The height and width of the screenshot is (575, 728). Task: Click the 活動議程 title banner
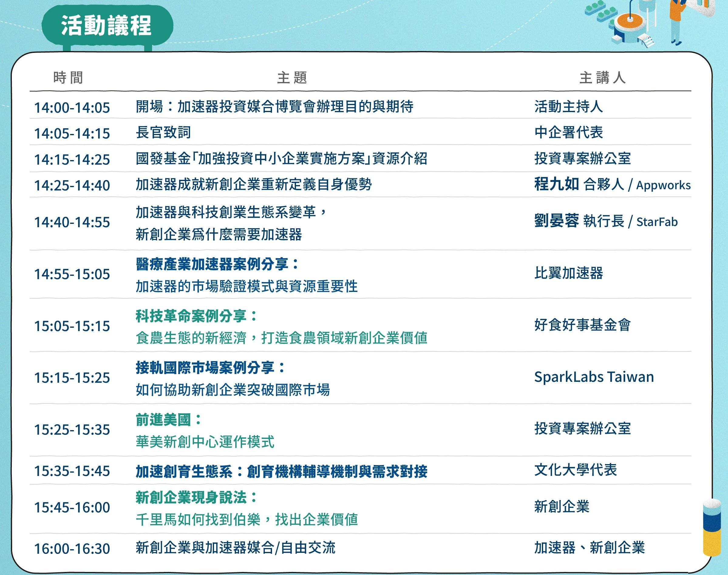pos(106,26)
